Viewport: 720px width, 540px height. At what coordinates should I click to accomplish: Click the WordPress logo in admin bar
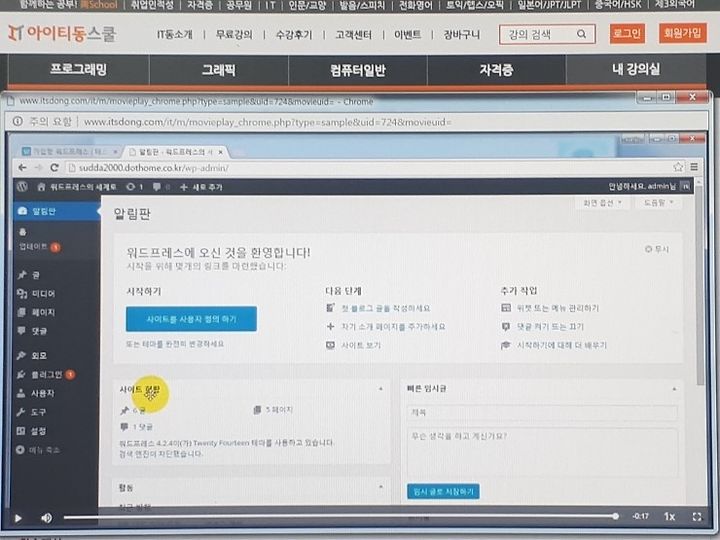click(x=22, y=186)
